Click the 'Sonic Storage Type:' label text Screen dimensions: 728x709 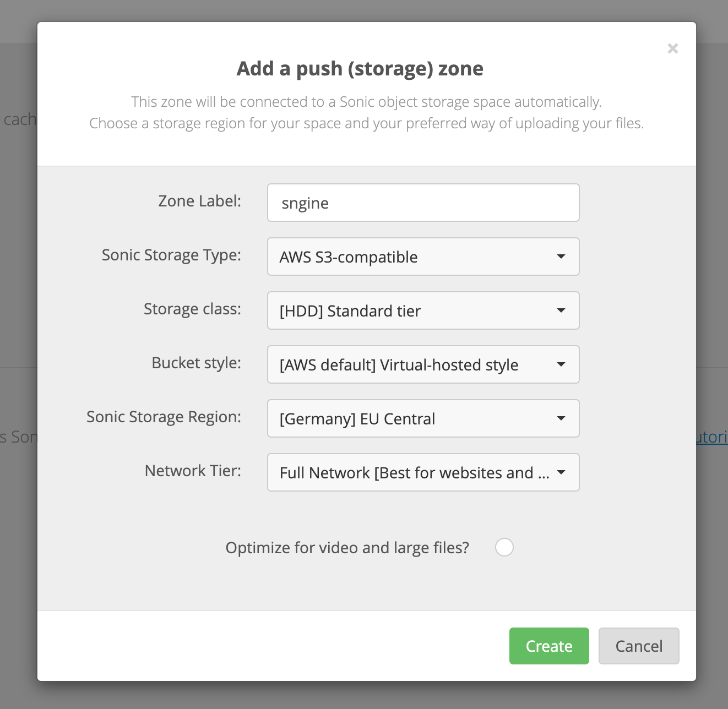coord(171,255)
